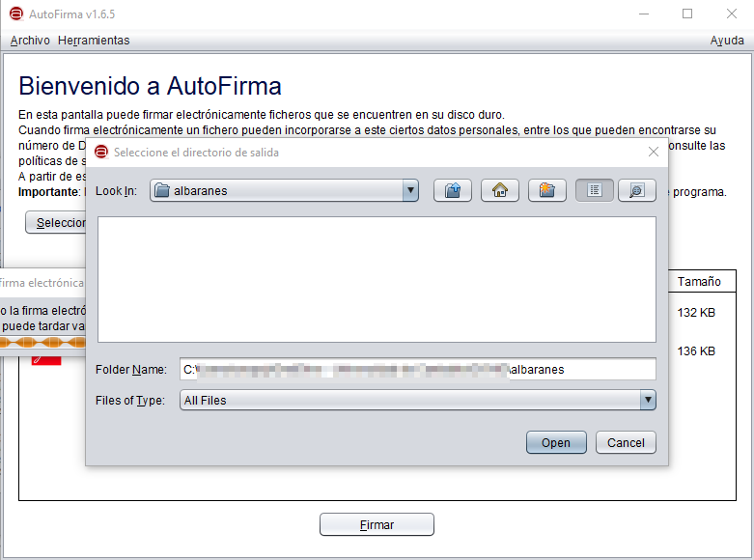The image size is (754, 560).
Task: Cancel the output directory dialog
Action: pyautogui.click(x=626, y=442)
